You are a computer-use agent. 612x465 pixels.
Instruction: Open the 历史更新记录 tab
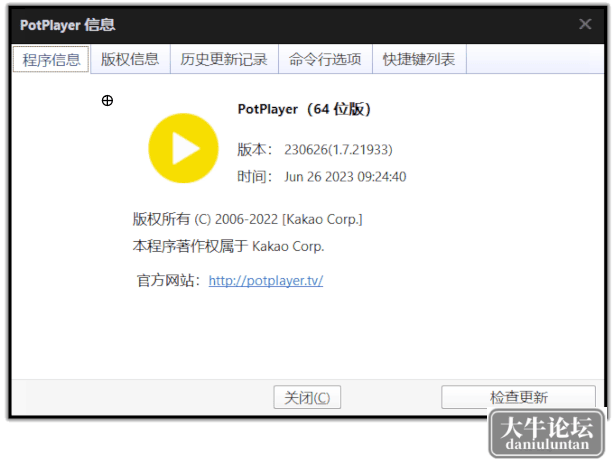224,59
